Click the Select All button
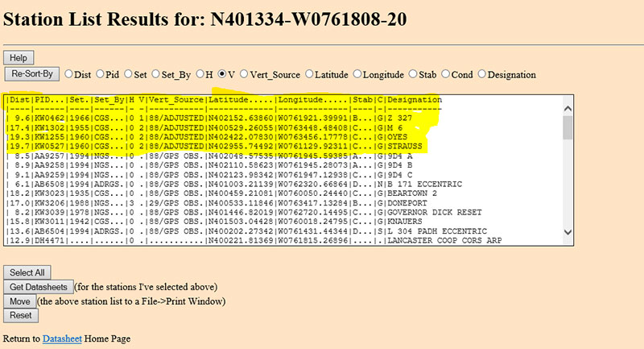 tap(27, 272)
